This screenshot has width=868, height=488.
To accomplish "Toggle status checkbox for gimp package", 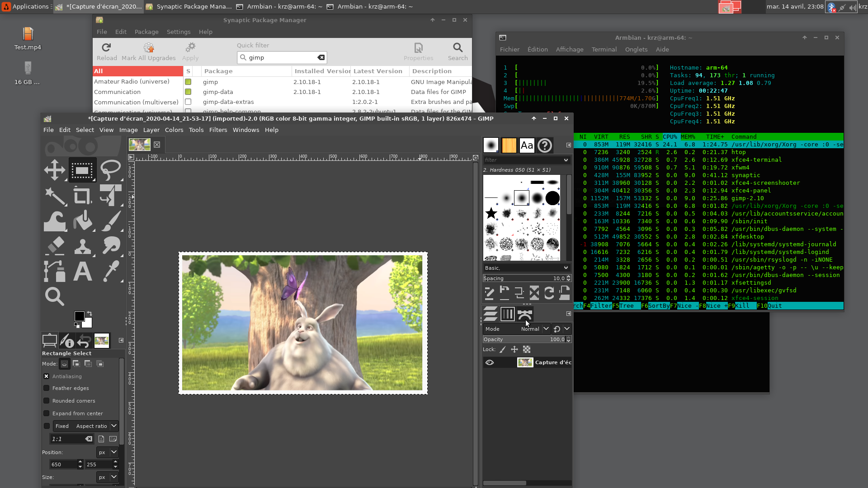I will click(x=188, y=82).
